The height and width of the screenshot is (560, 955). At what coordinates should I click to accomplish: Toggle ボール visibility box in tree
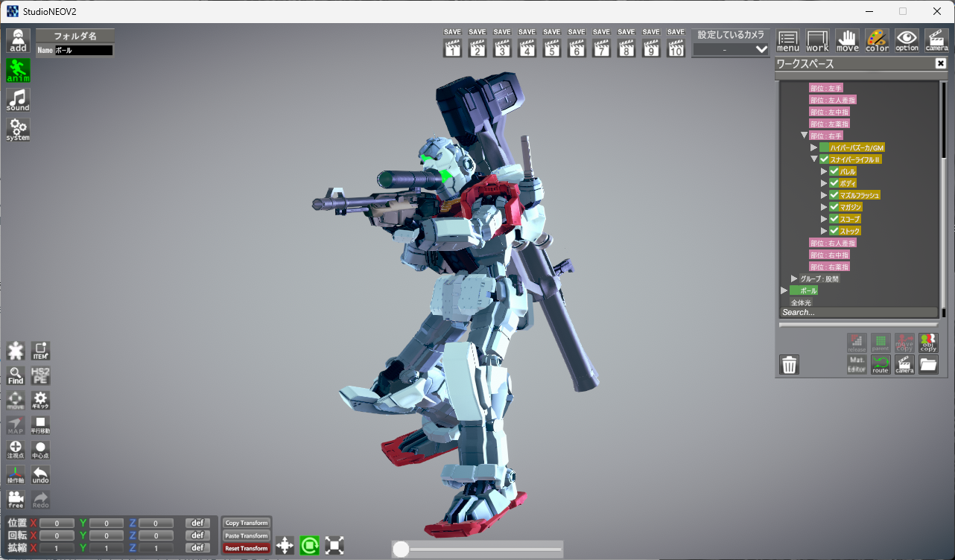click(794, 290)
